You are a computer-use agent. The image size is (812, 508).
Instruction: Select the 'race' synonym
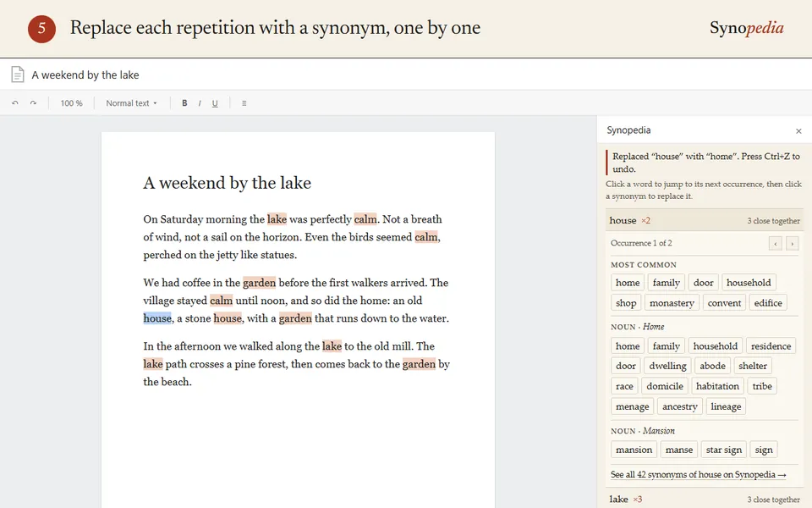click(624, 386)
